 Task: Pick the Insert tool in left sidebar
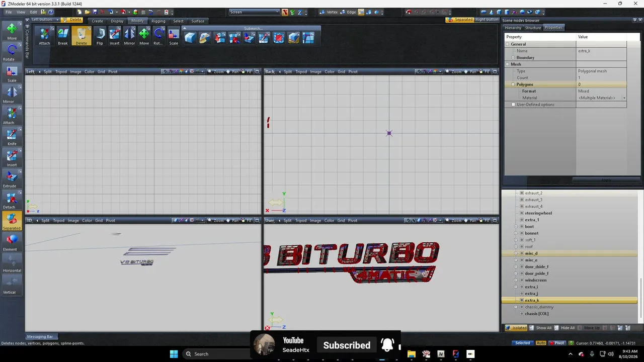coord(12,158)
